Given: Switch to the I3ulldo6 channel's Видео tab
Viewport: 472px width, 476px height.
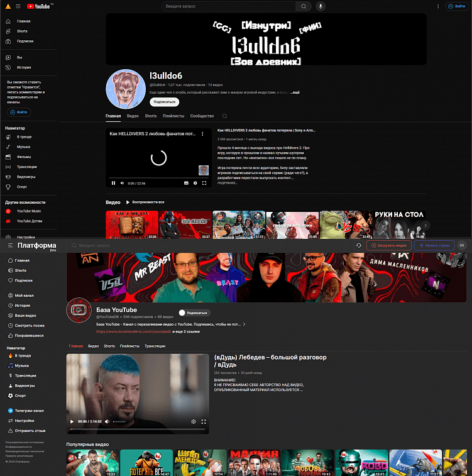Looking at the screenshot, I should coord(133,116).
